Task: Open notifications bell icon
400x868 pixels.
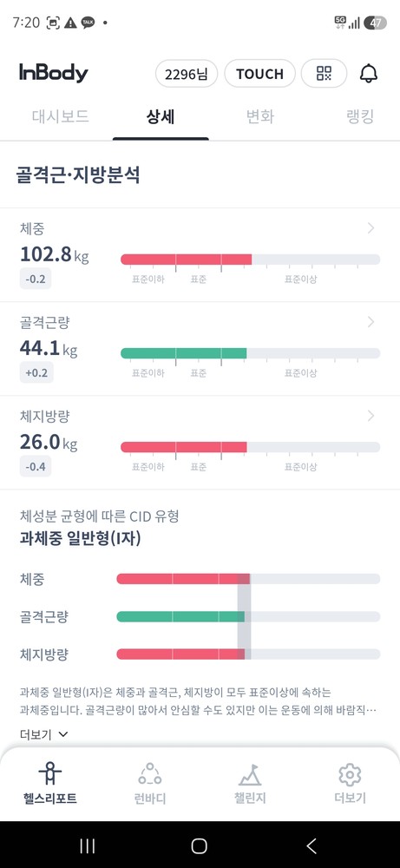Action: [369, 74]
